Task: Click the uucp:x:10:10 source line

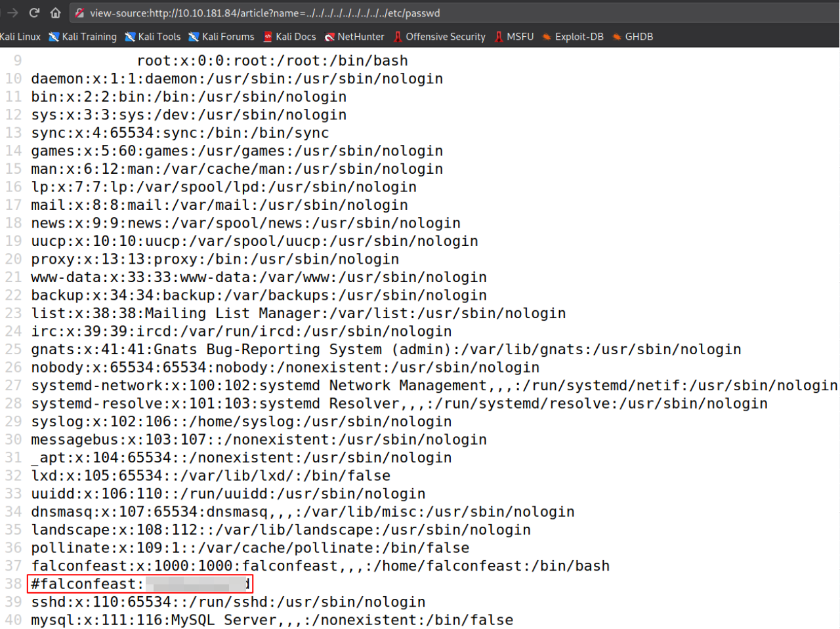Action: point(255,241)
